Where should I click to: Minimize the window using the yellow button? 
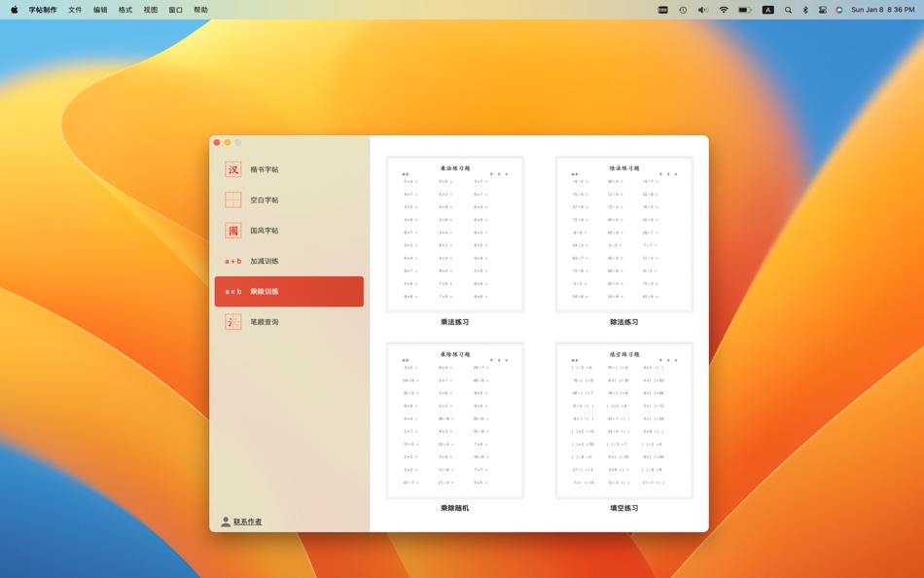(228, 143)
